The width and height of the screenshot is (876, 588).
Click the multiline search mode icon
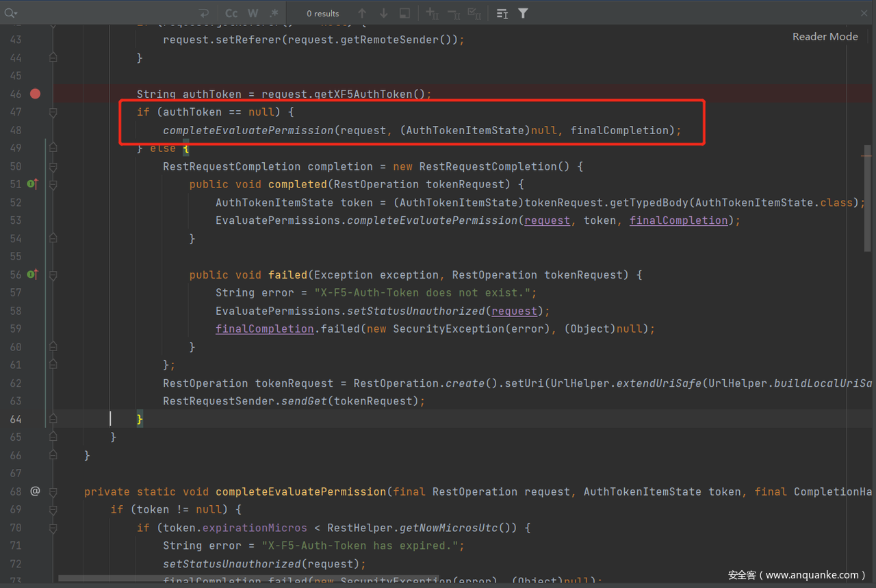click(502, 13)
